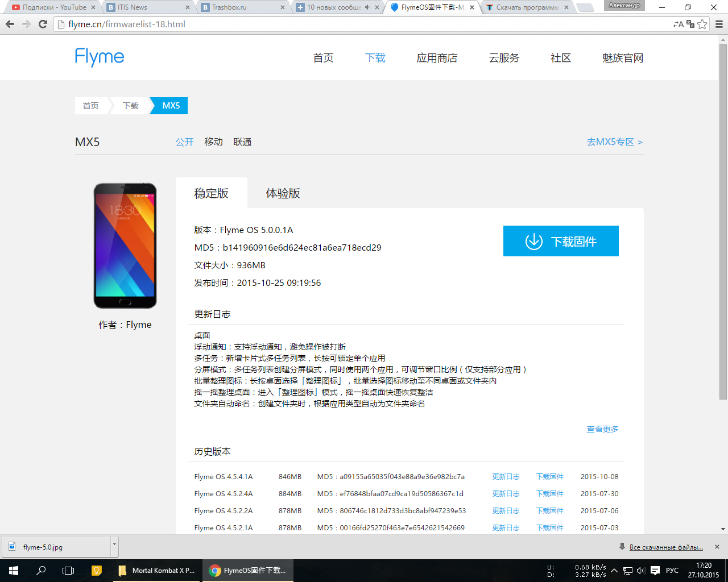Click the РУС language indicator

click(x=672, y=571)
